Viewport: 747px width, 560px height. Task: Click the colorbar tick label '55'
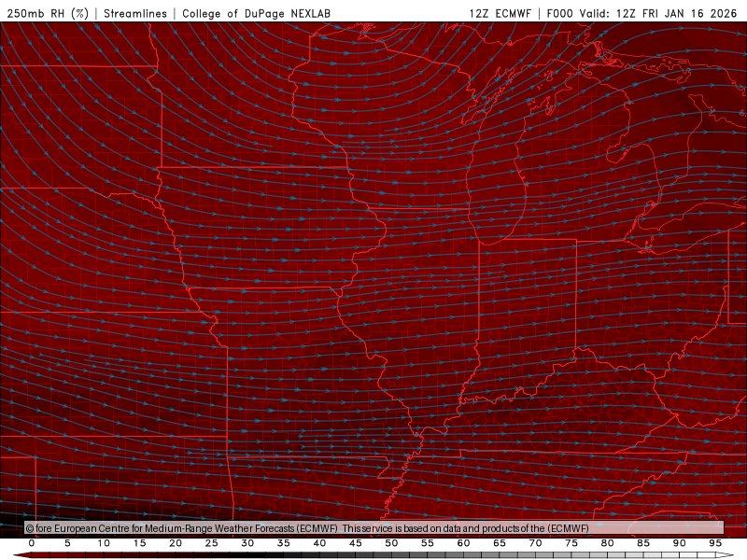coord(428,543)
